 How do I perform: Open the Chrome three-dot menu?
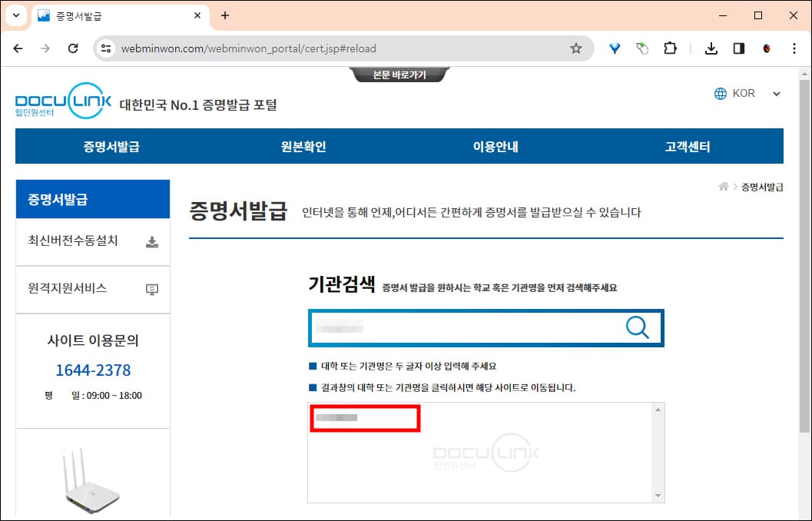pos(794,48)
